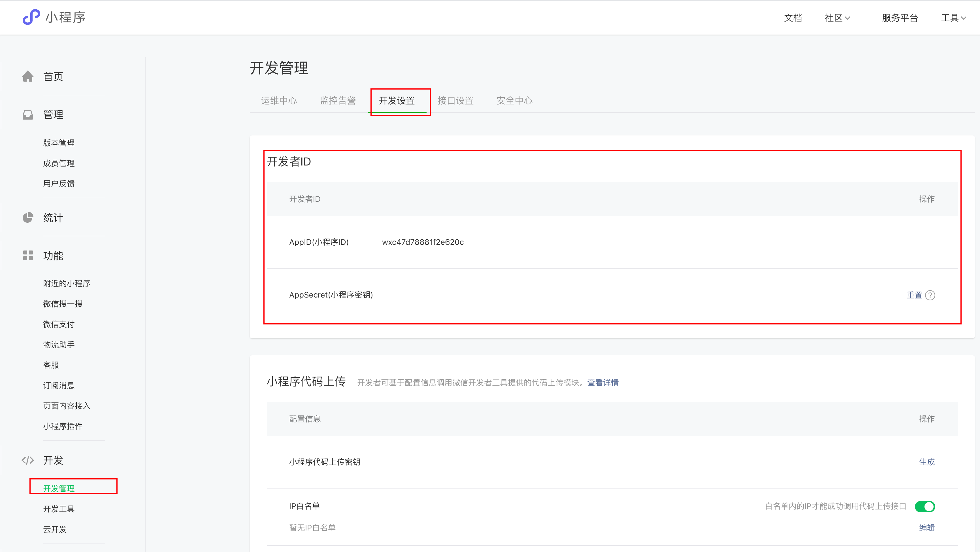The image size is (980, 552).
Task: Click the pie chart icon beside 统计
Action: pos(28,218)
